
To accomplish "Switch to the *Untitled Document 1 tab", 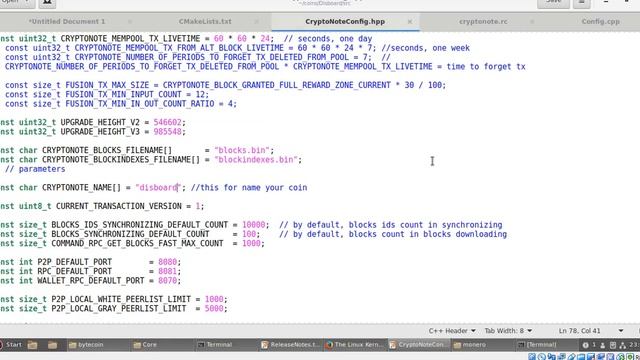I will click(67, 22).
